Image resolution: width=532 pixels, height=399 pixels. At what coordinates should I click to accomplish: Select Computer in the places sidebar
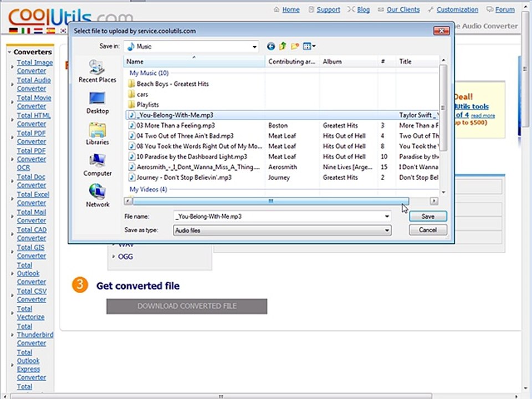click(98, 165)
